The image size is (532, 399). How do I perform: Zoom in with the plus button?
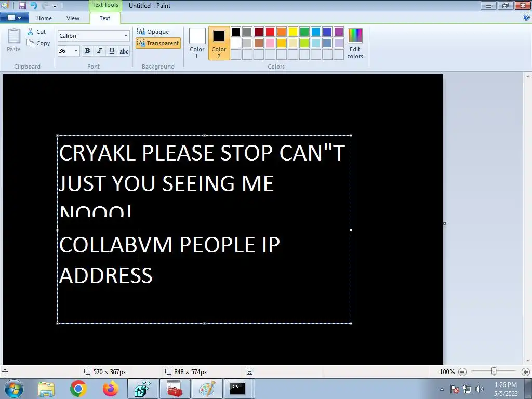526,372
